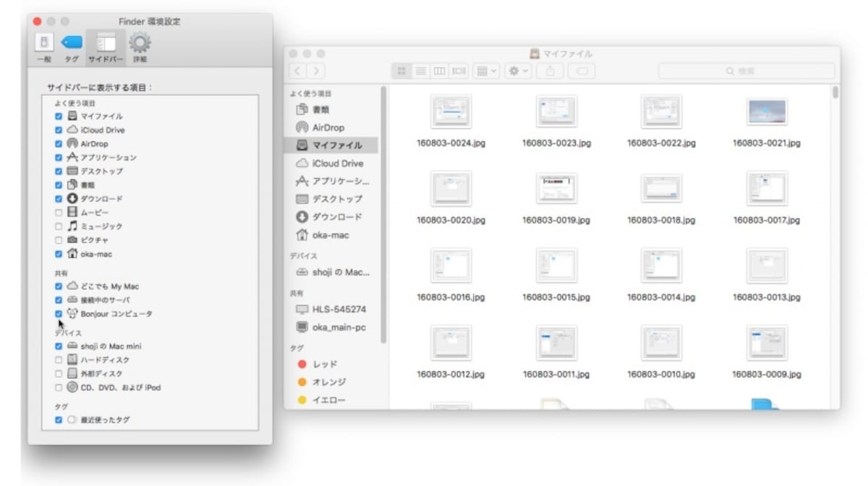Go forward in the Finder window
868x486 pixels.
click(x=316, y=71)
